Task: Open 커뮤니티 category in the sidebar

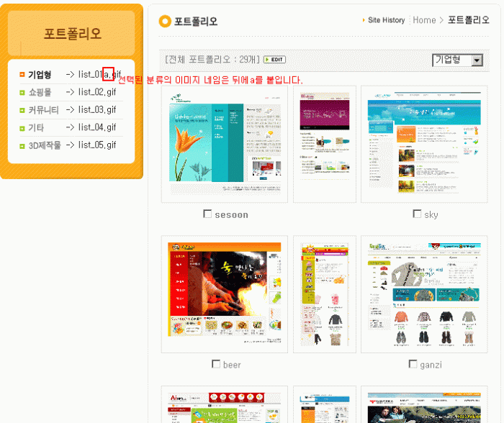Action: 43,110
